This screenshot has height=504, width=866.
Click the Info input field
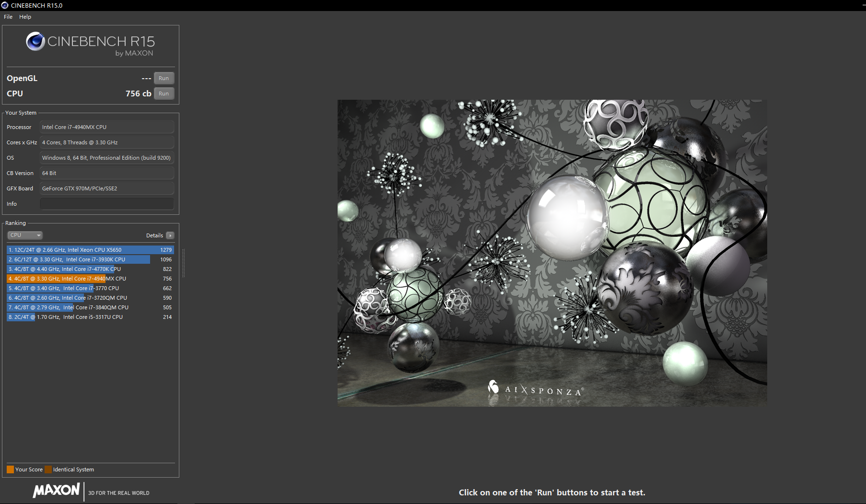coord(106,204)
